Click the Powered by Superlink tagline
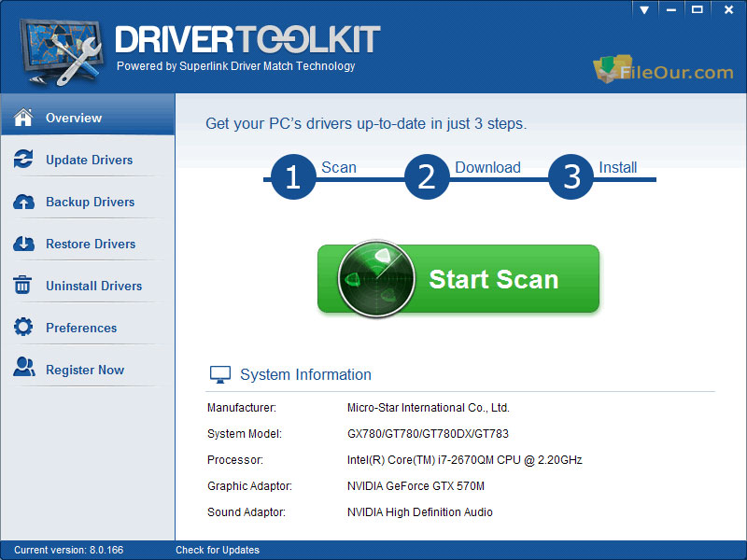Viewport: 747px width, 560px height. click(236, 66)
